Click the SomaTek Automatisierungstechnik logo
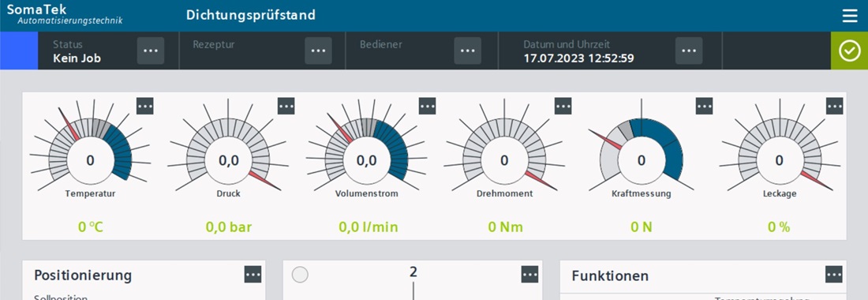 click(x=64, y=15)
